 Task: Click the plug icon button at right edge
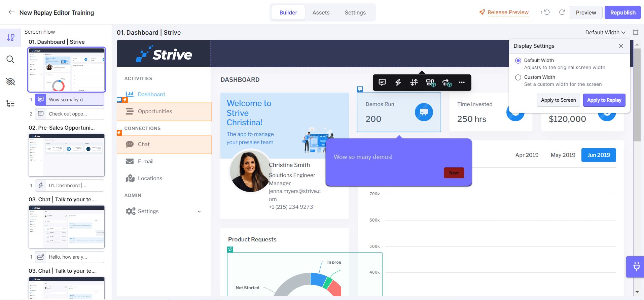[x=636, y=267]
